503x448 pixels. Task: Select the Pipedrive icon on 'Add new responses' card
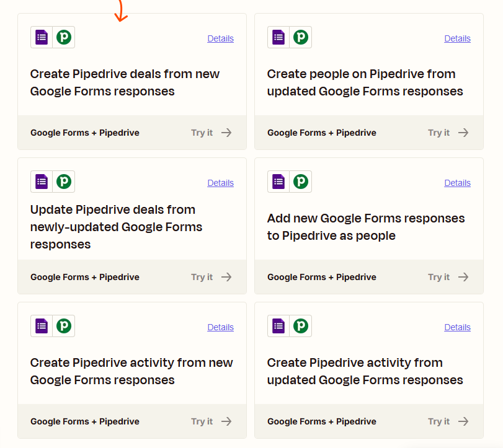coord(300,182)
